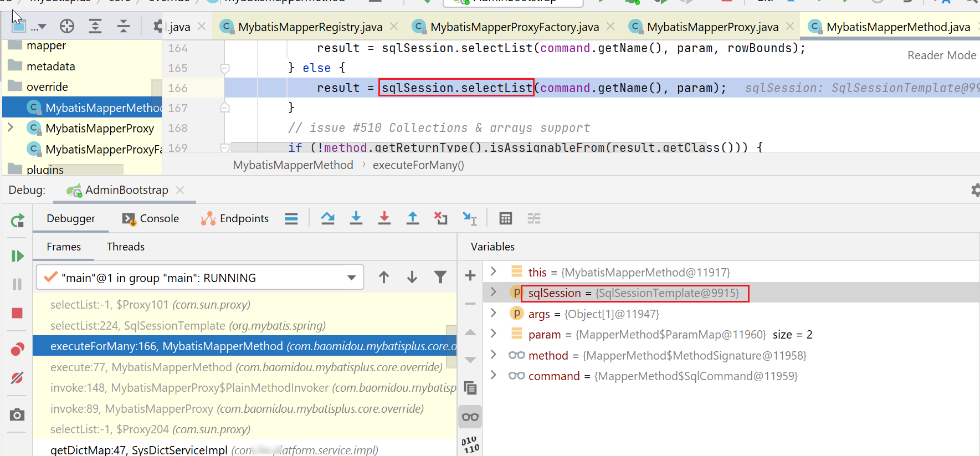Click Show Execution Point icon
This screenshot has width=980, height=456.
[291, 219]
